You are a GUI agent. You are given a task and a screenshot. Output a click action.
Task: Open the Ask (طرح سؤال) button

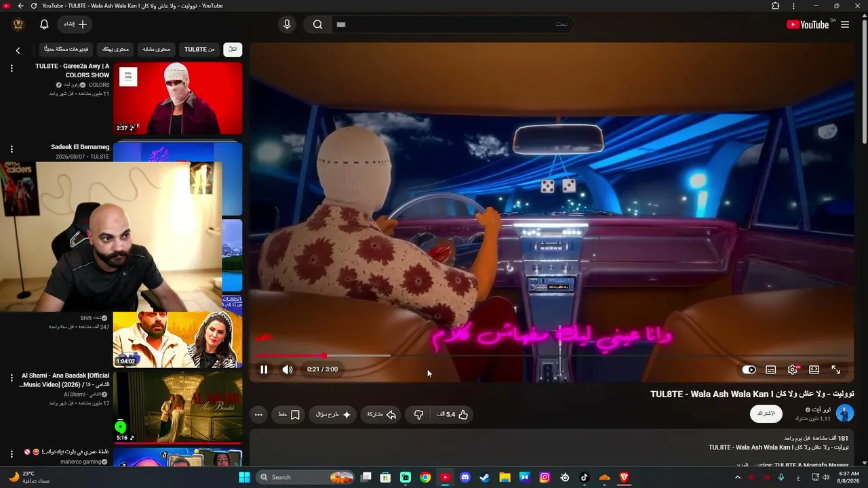(x=333, y=414)
